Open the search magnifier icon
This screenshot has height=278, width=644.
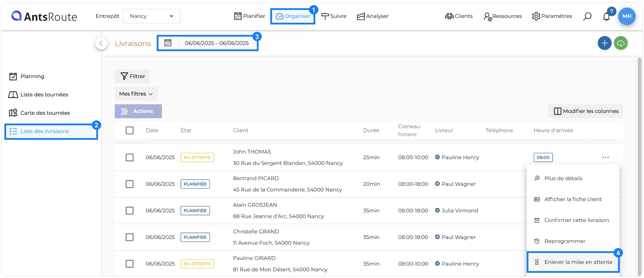[x=587, y=16]
